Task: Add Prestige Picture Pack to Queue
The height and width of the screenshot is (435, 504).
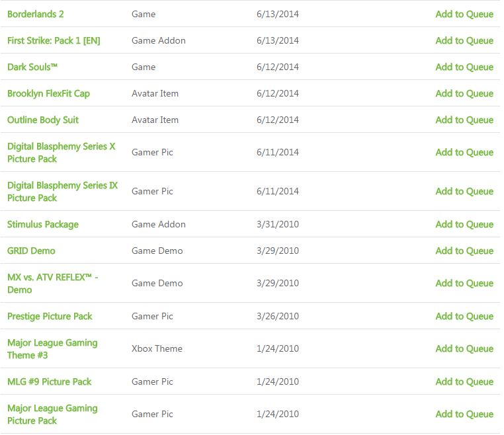Action: tap(464, 317)
